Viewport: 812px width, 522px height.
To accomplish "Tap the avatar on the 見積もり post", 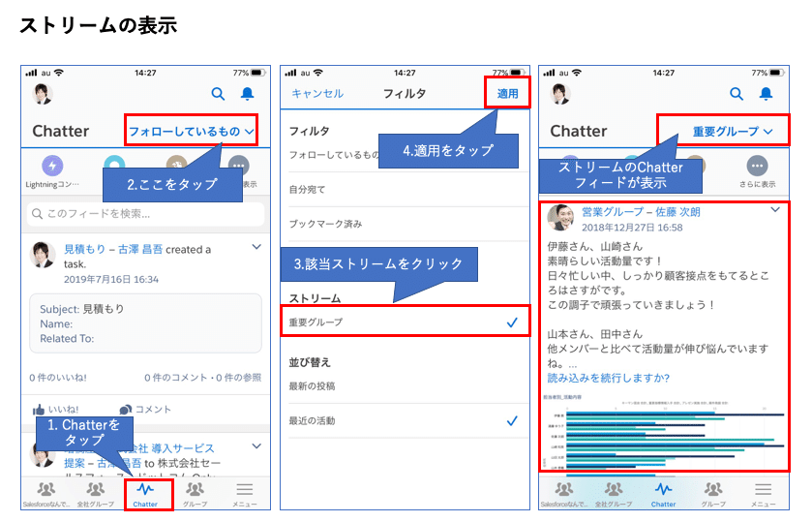I will 43,255.
